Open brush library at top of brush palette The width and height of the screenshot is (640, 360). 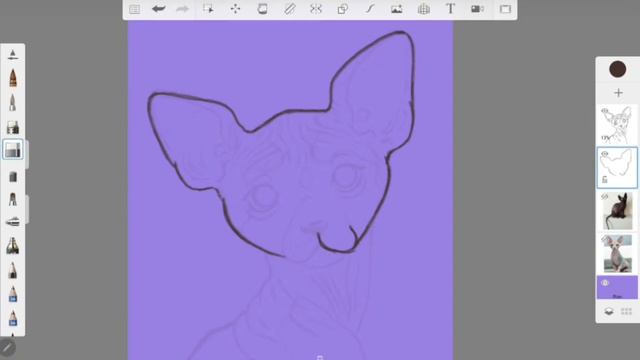[x=13, y=55]
